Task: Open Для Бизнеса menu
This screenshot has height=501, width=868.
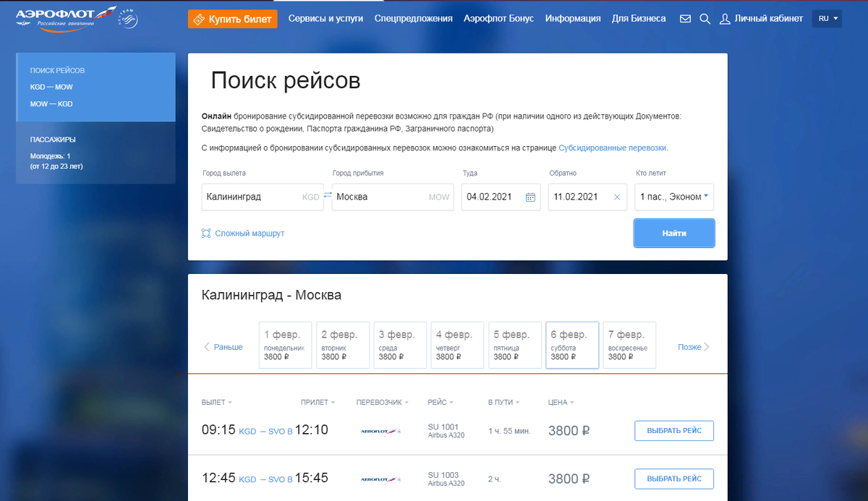Action: click(639, 19)
